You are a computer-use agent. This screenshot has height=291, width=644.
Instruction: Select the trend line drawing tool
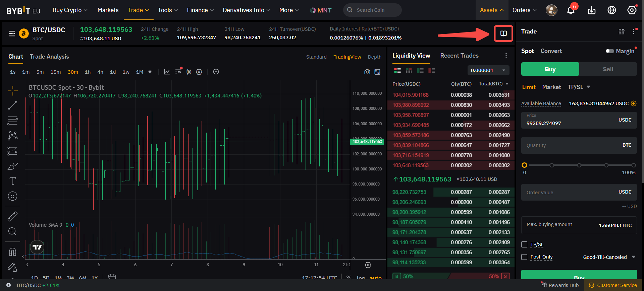pos(12,106)
